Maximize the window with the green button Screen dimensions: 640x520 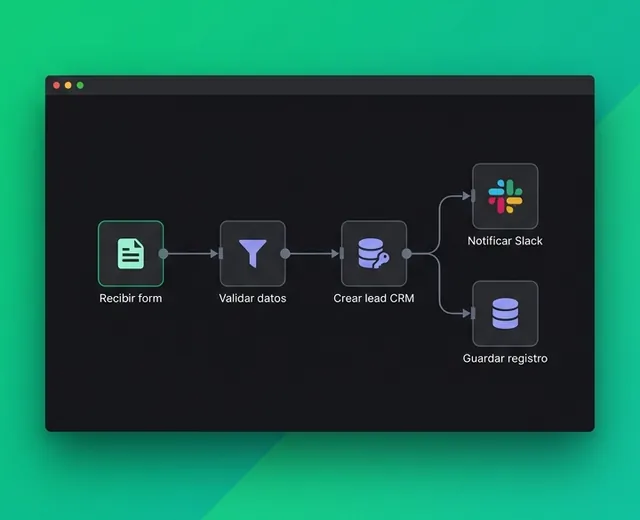[80, 85]
